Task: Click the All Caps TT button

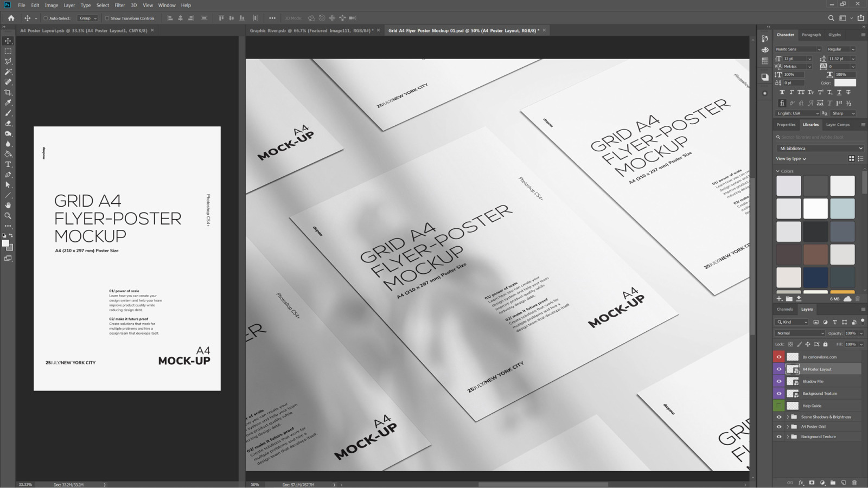Action: tap(801, 92)
